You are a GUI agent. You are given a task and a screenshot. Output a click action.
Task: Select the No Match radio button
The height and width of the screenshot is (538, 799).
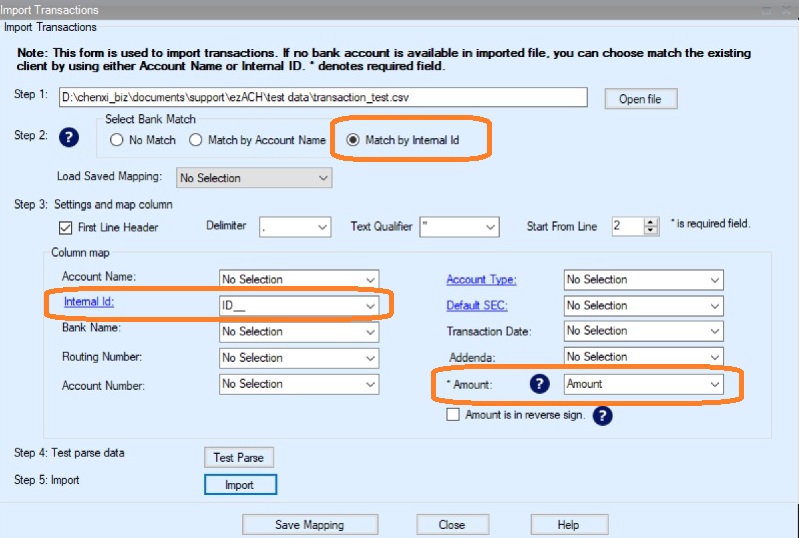[117, 141]
